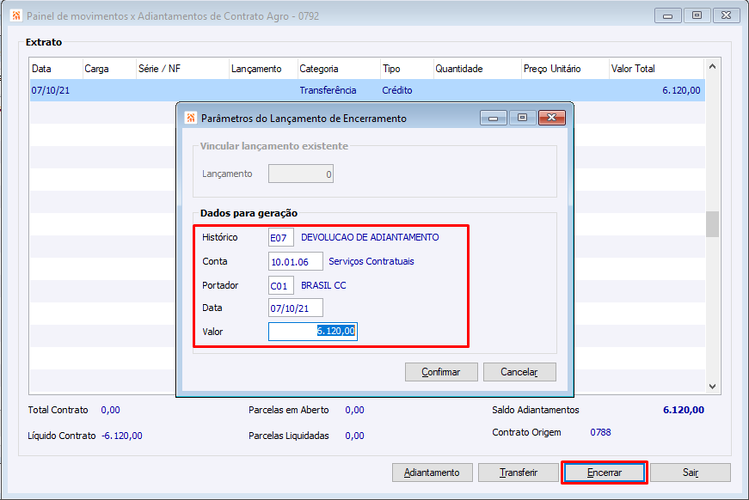Click the Extrato scrollbar up arrow
Viewport: 749px width, 500px height.
point(712,66)
